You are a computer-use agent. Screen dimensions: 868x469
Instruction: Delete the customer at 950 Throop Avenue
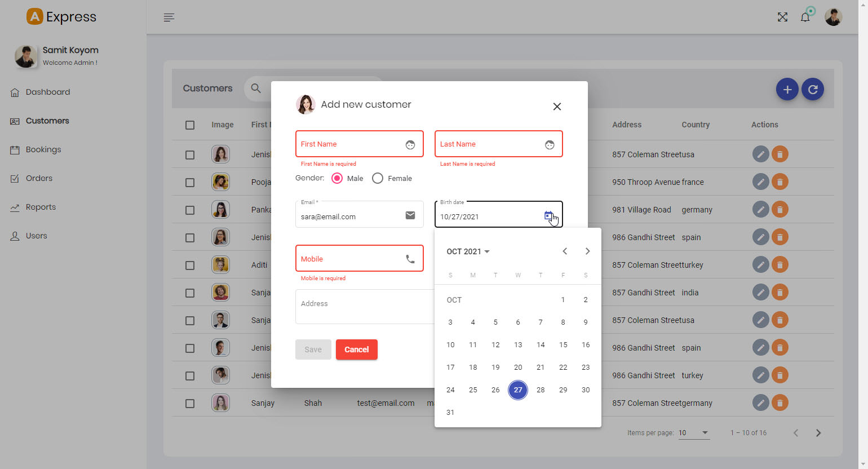(x=780, y=182)
